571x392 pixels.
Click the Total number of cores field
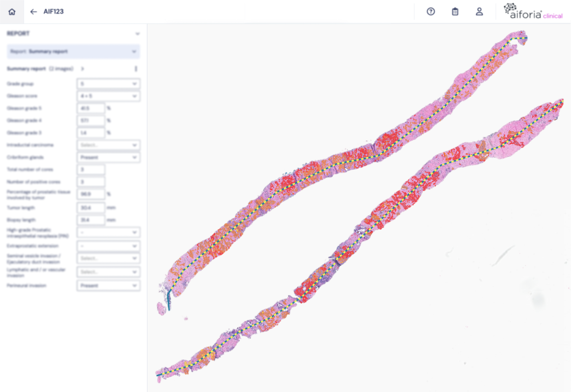tap(91, 169)
